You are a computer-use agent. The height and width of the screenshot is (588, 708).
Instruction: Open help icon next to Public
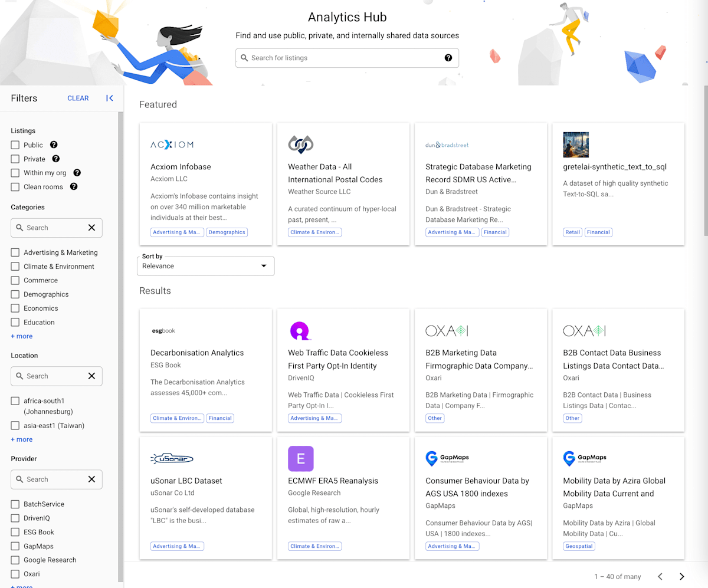point(54,144)
